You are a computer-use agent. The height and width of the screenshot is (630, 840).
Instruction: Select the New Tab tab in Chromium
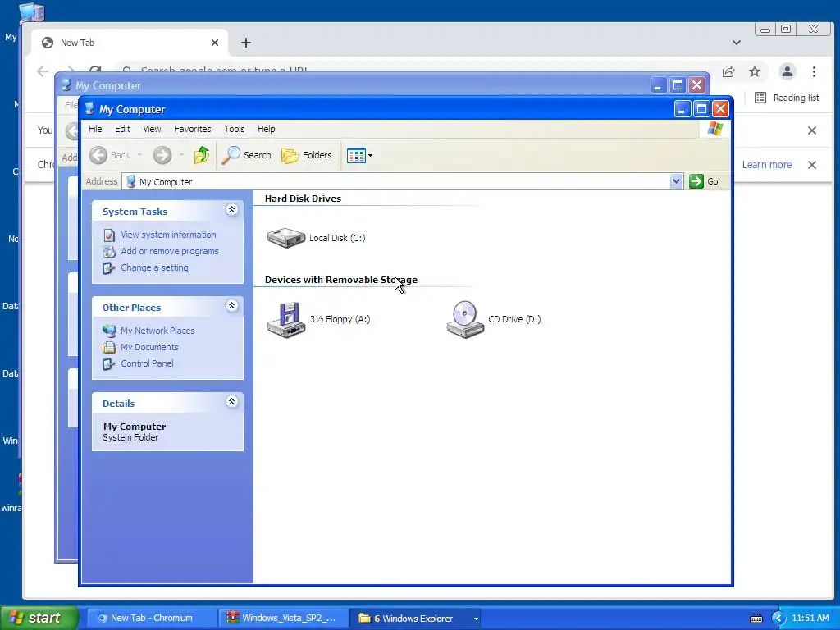[130, 43]
